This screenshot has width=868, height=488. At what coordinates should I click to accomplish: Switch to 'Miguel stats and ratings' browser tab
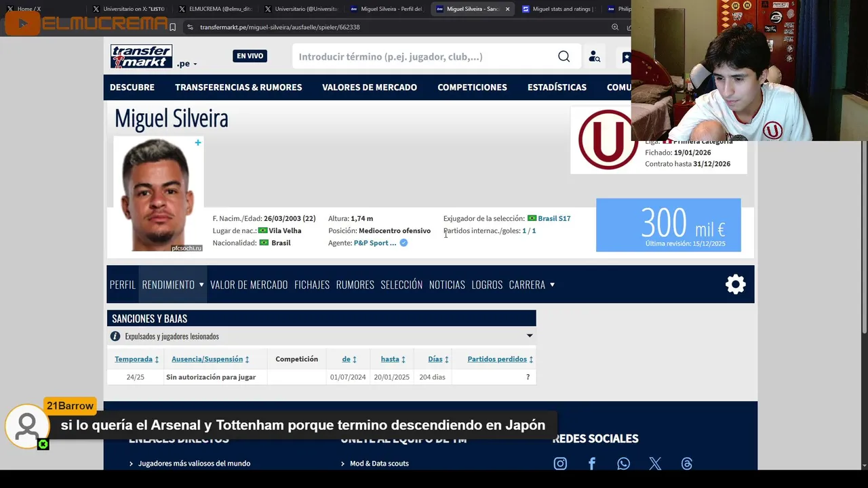(558, 9)
